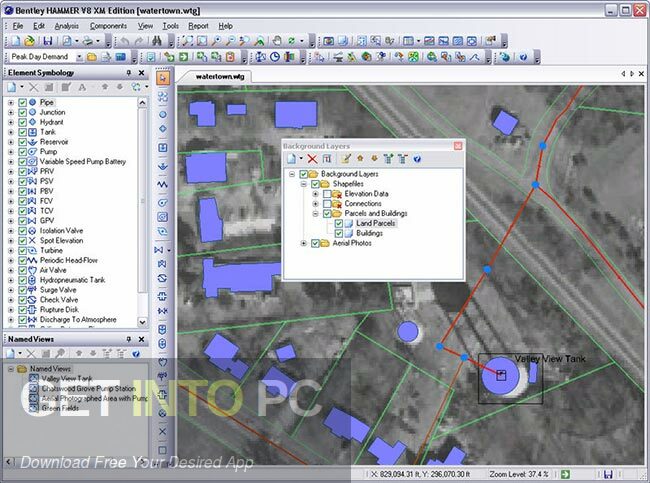Select the Isolation Valve symbology item

click(x=61, y=231)
